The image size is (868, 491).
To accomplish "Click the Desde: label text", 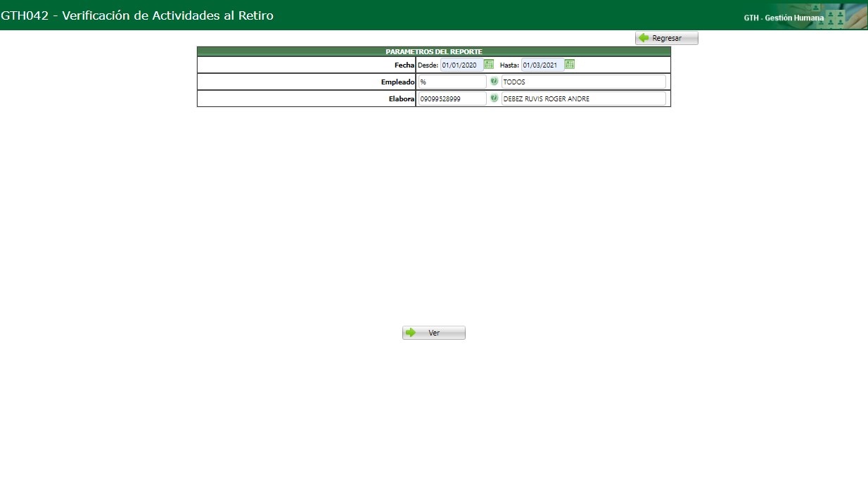I will pos(428,65).
